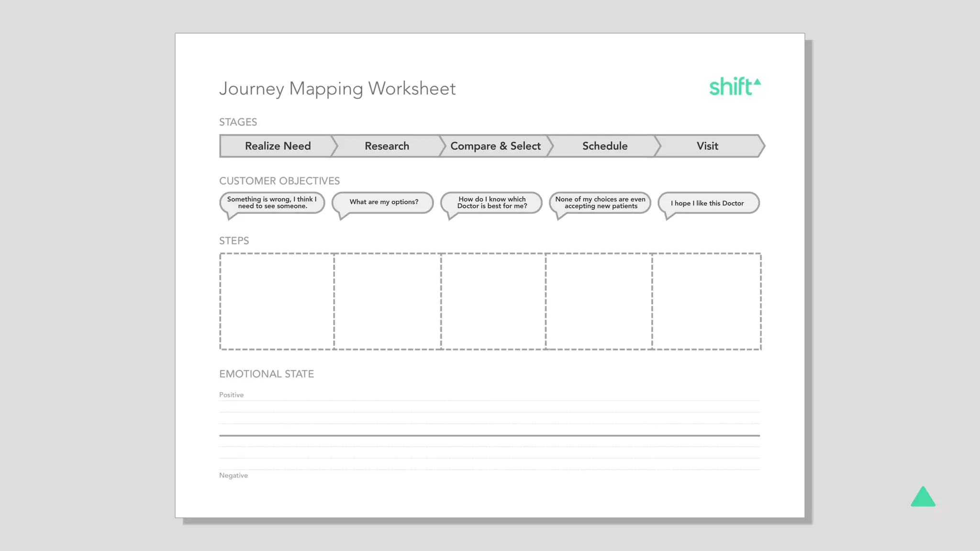
Task: Select the Schedule stage arrow
Action: [x=604, y=146]
